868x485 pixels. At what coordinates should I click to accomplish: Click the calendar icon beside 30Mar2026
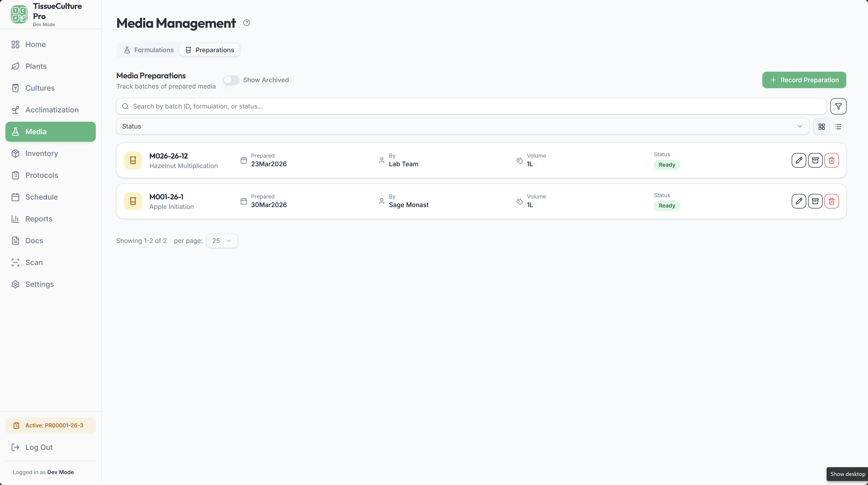[244, 201]
